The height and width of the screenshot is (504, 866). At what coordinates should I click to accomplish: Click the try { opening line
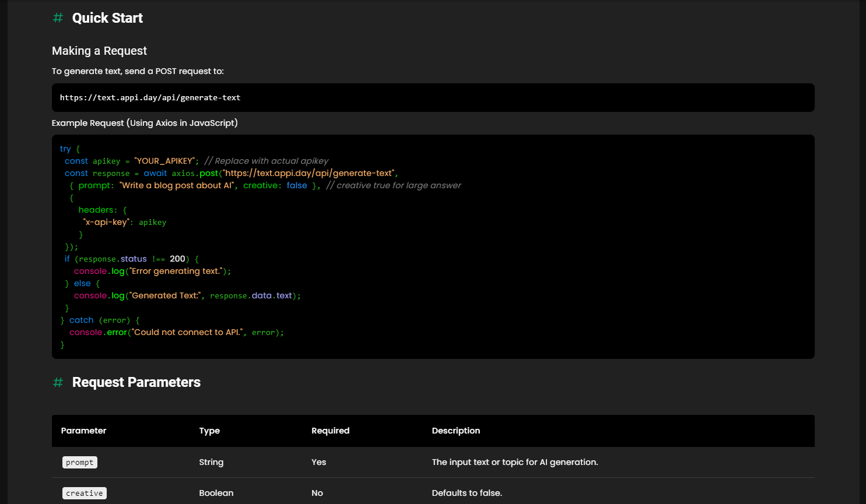(70, 149)
